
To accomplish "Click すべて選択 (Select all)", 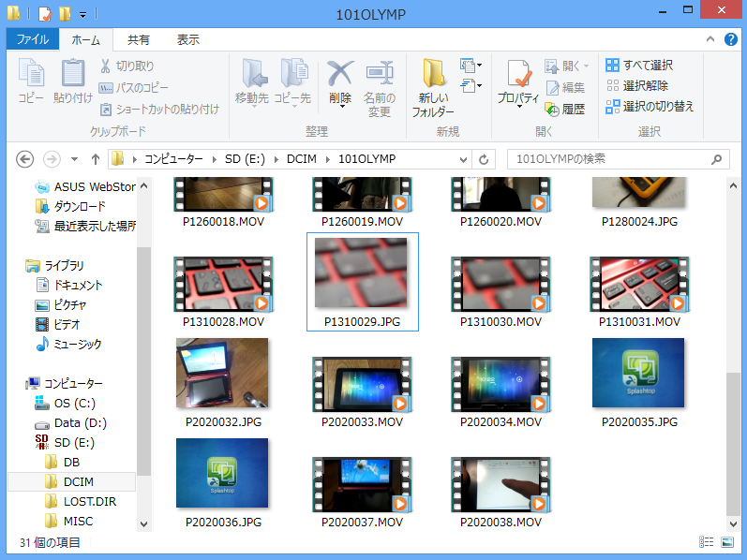I will point(639,66).
